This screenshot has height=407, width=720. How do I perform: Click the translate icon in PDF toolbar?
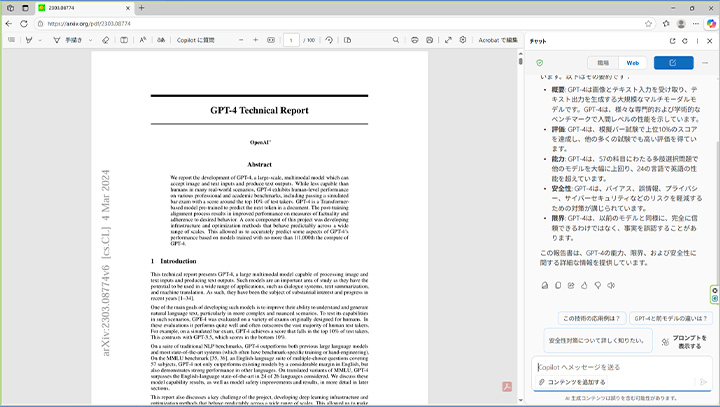pyautogui.click(x=161, y=40)
